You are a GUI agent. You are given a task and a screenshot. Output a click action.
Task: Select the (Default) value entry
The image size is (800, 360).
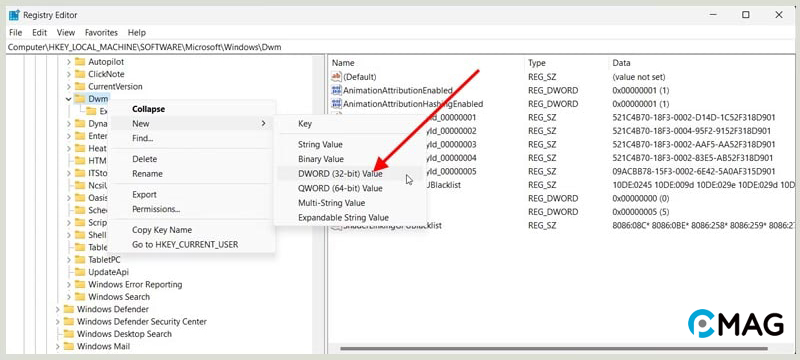pyautogui.click(x=360, y=77)
